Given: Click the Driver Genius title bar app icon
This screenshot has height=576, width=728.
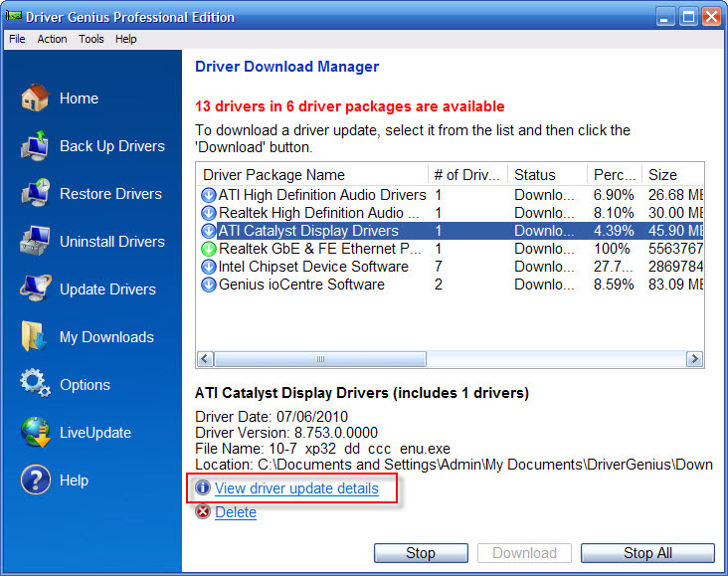Looking at the screenshot, I should (14, 16).
